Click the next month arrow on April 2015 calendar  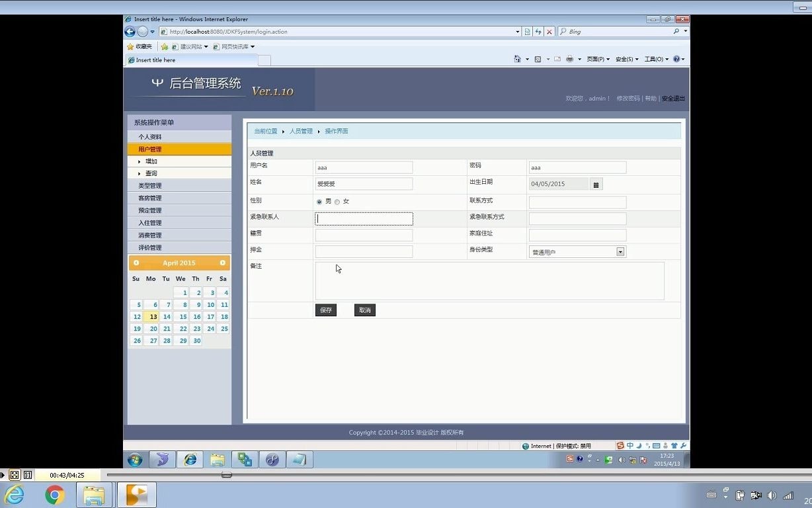(x=223, y=263)
